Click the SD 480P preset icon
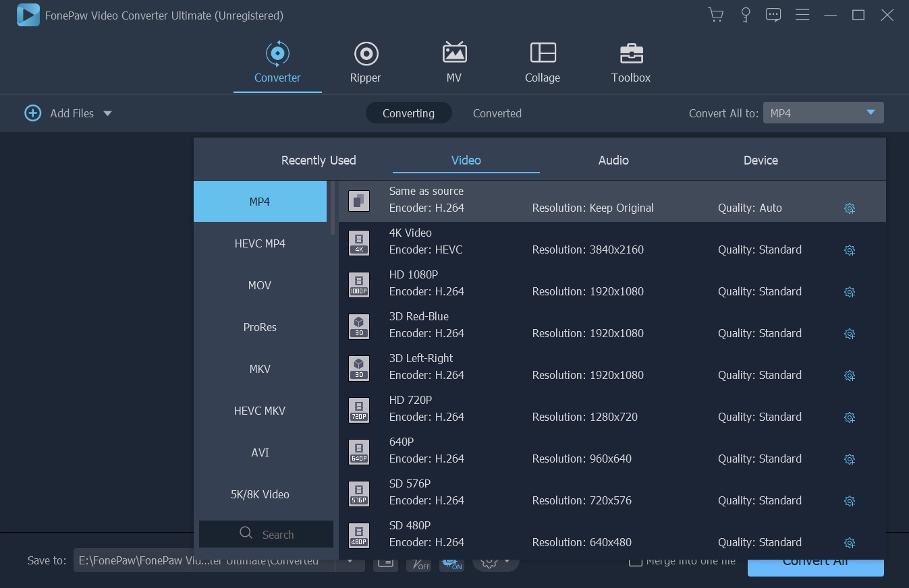The height and width of the screenshot is (588, 909). (359, 535)
